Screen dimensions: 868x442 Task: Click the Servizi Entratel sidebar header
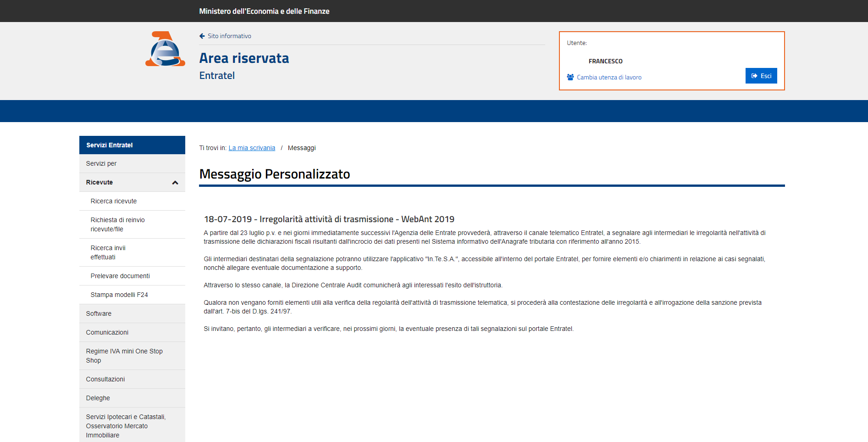tap(132, 145)
